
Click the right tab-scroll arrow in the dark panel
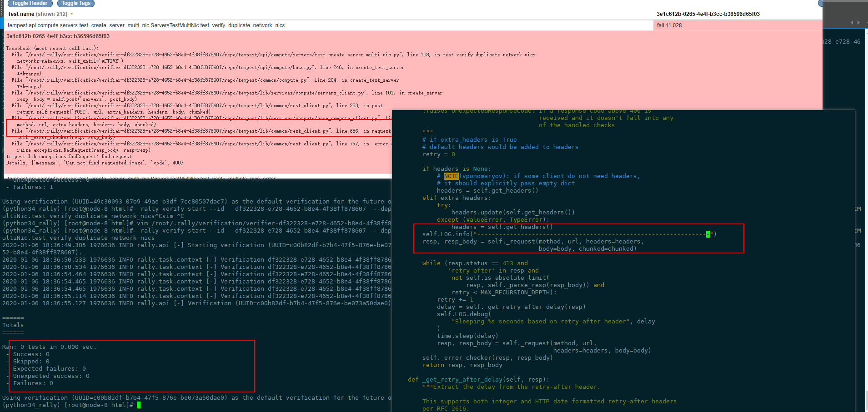pos(858,22)
